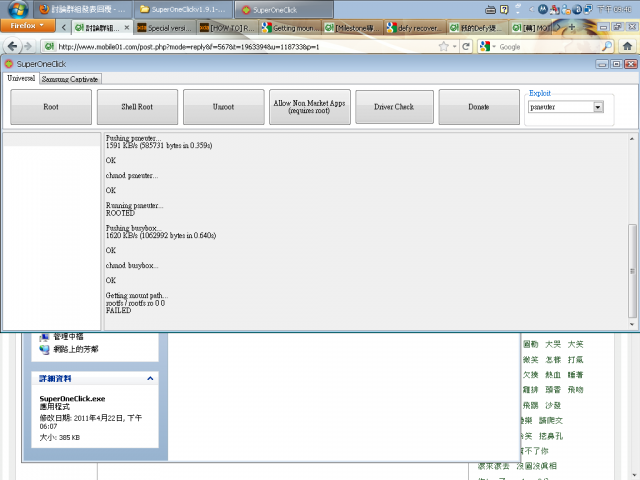
Task: Click the Unroot button
Action: [224, 107]
